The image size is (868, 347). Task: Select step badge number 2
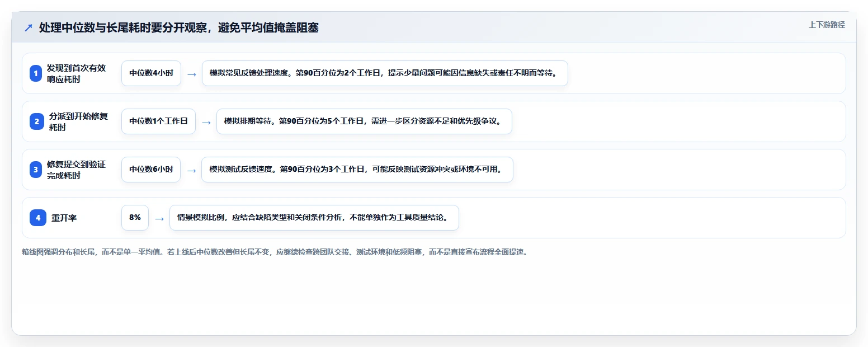(37, 121)
